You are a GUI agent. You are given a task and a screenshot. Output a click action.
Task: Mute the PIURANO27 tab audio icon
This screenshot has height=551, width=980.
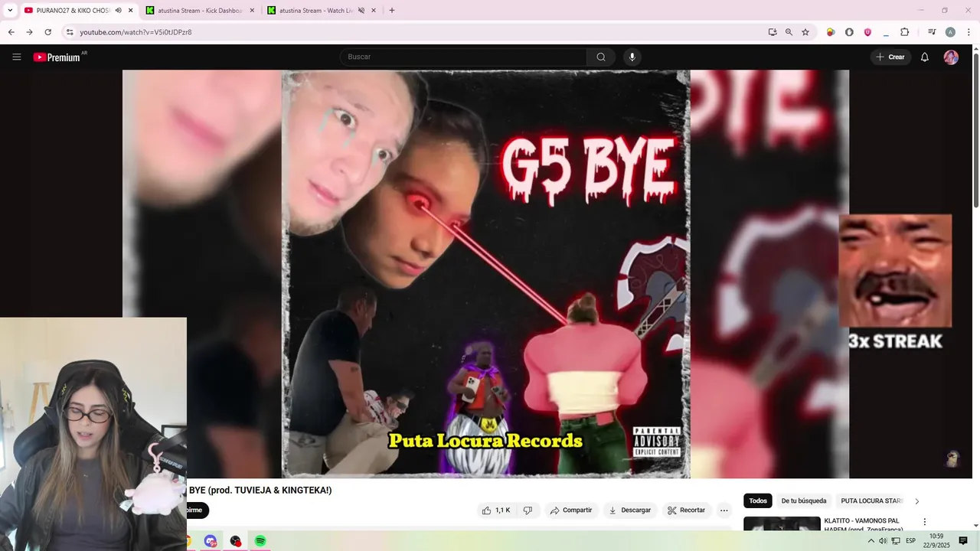(x=118, y=11)
